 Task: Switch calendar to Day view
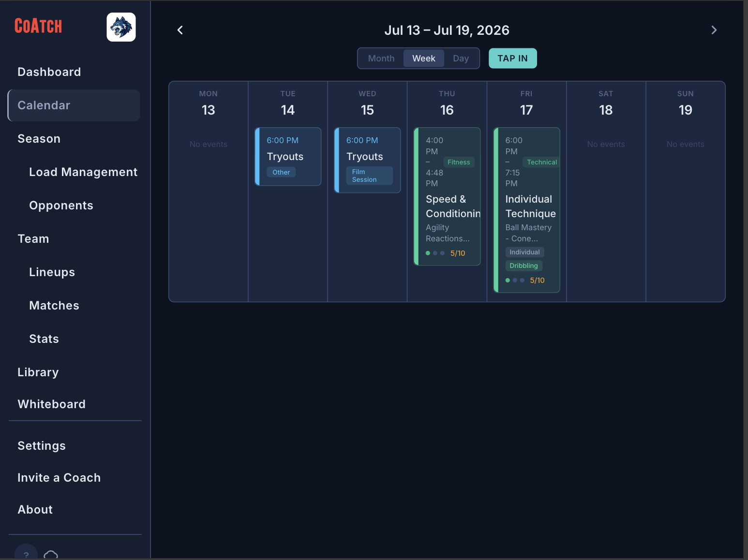click(460, 58)
